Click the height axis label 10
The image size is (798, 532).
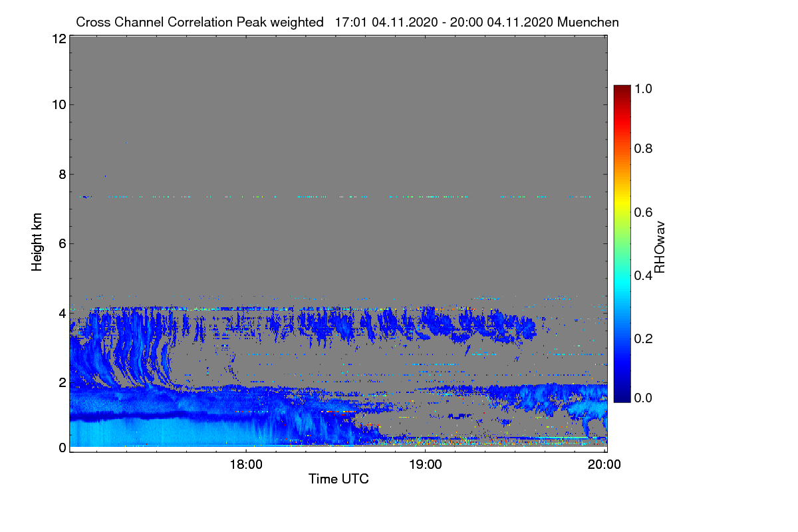[58, 104]
